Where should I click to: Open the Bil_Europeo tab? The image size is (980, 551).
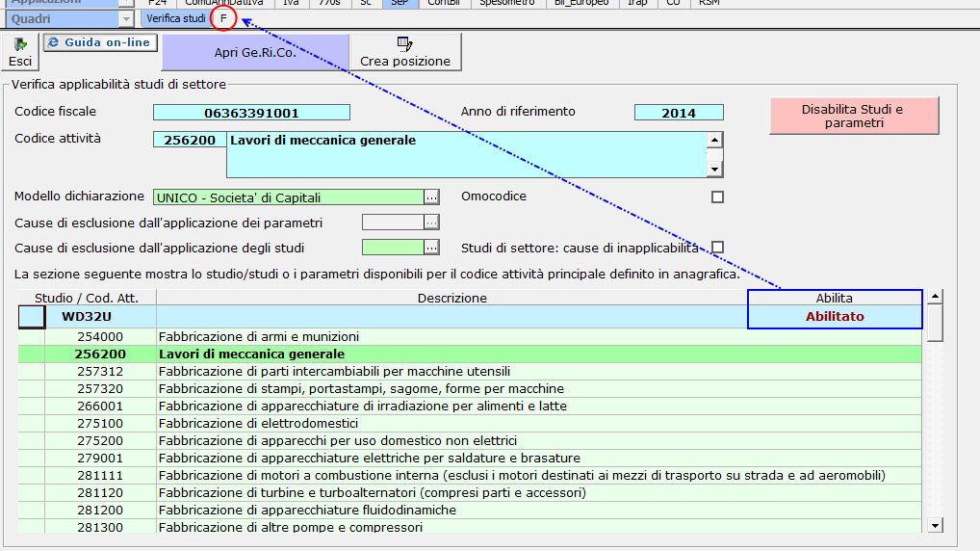[x=581, y=3]
